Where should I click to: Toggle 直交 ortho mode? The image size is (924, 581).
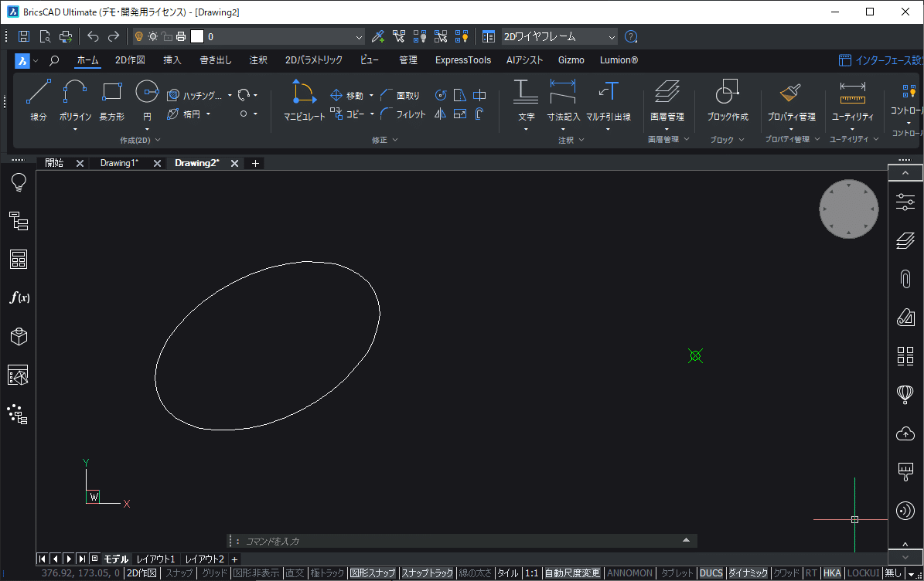click(295, 573)
